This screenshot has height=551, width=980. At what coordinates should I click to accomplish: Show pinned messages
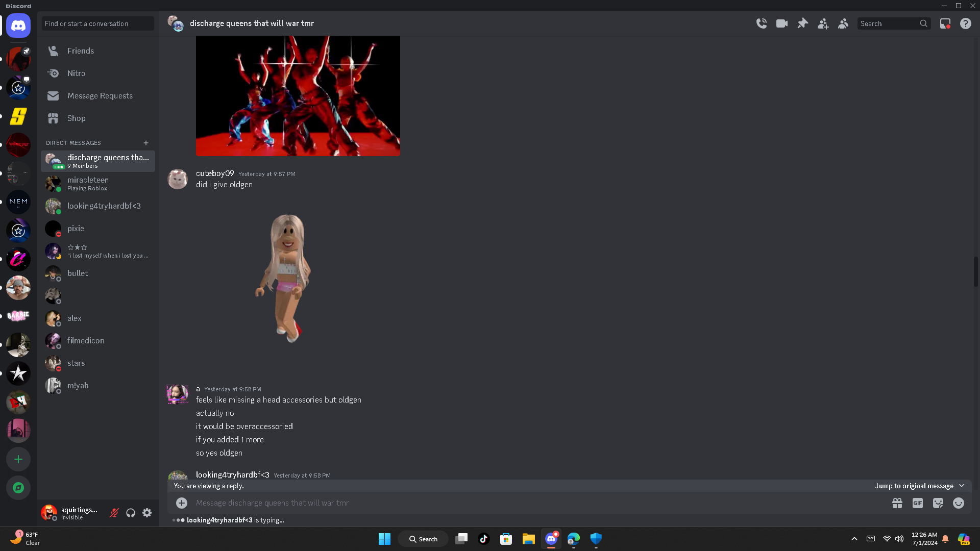click(x=802, y=23)
